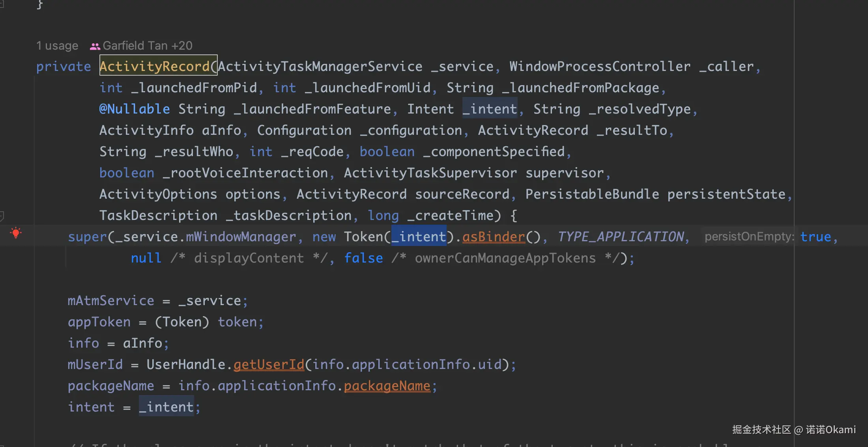The image size is (868, 447).
Task: Click highlighted _intent in intent assignment
Action: pos(166,407)
